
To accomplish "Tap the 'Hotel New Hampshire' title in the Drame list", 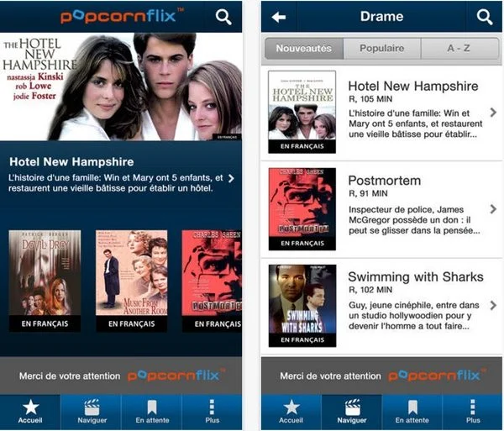I will click(413, 86).
